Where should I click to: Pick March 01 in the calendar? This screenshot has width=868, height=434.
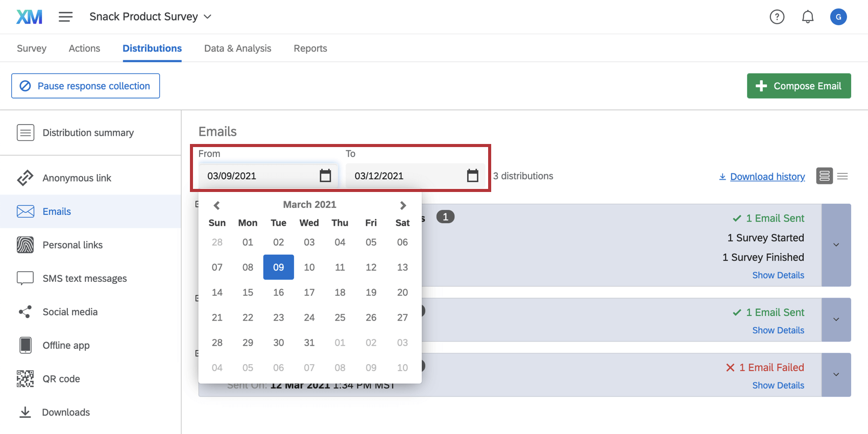(x=248, y=242)
